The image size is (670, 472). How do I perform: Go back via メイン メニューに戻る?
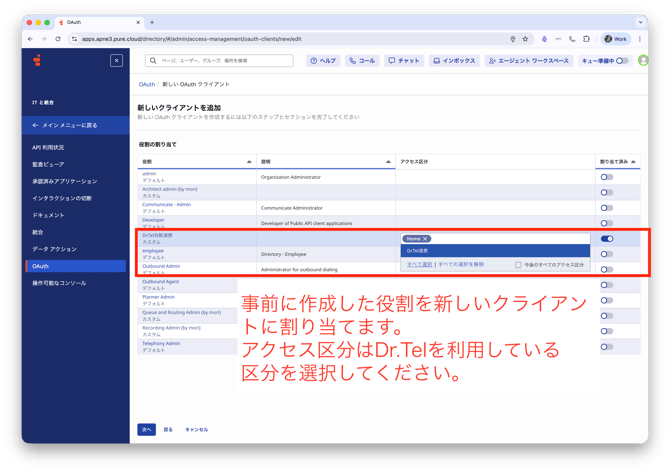click(76, 125)
